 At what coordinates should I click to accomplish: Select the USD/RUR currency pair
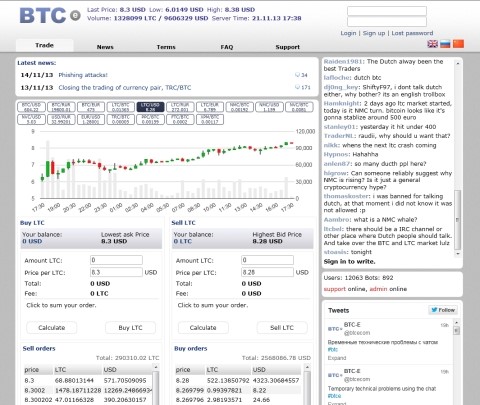pyautogui.click(x=61, y=119)
